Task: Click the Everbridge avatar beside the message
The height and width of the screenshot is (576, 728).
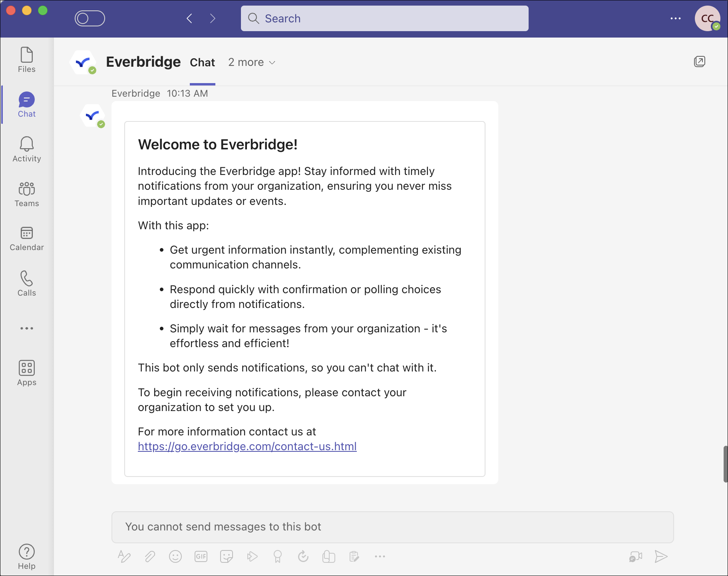Action: (93, 116)
